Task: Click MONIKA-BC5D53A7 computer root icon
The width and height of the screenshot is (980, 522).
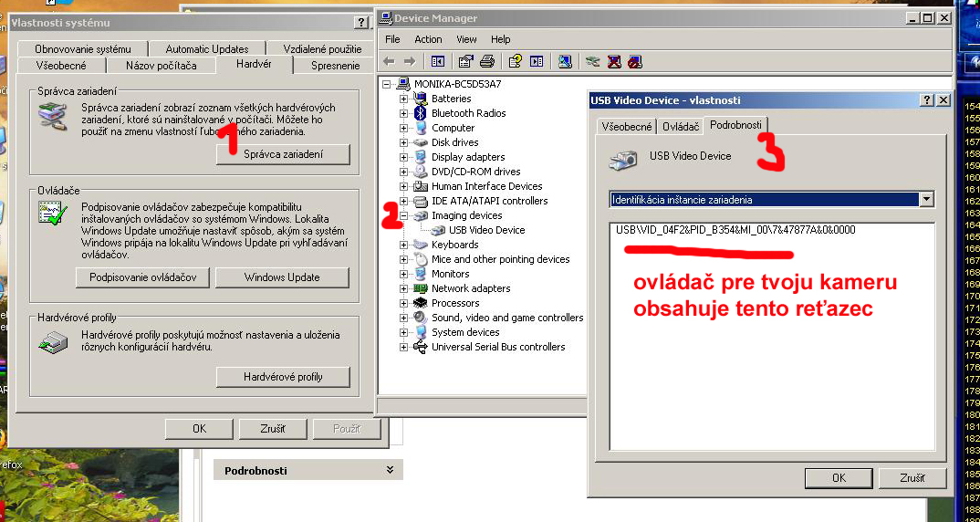Action: pyautogui.click(x=403, y=84)
